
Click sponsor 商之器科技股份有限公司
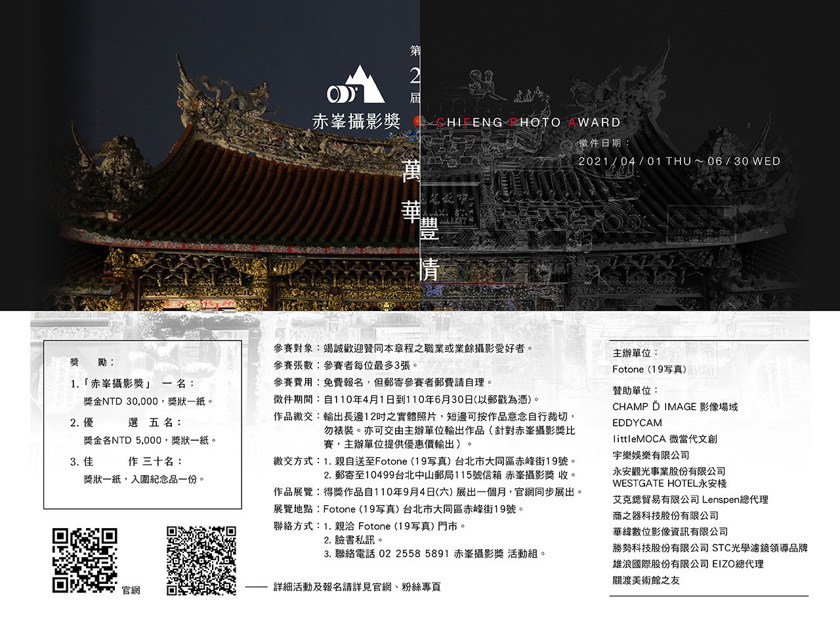pyautogui.click(x=665, y=516)
